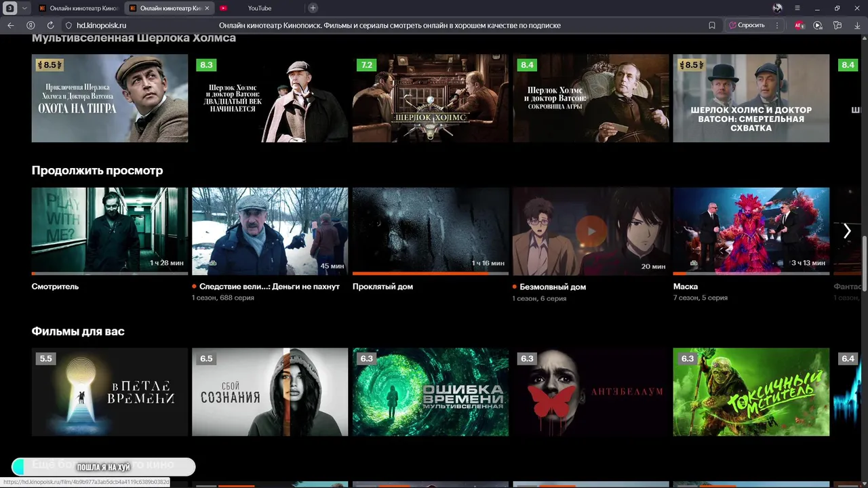
Task: Open Антебеллум movie card
Action: point(591,392)
